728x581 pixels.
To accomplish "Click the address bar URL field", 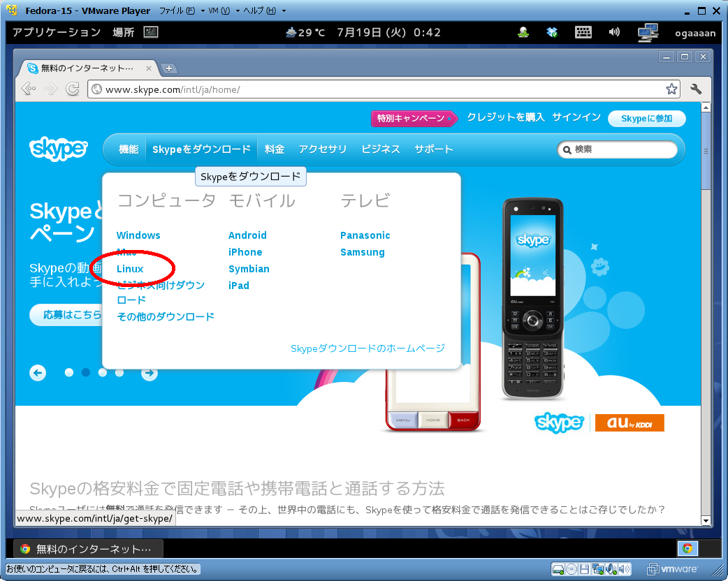I will (384, 89).
